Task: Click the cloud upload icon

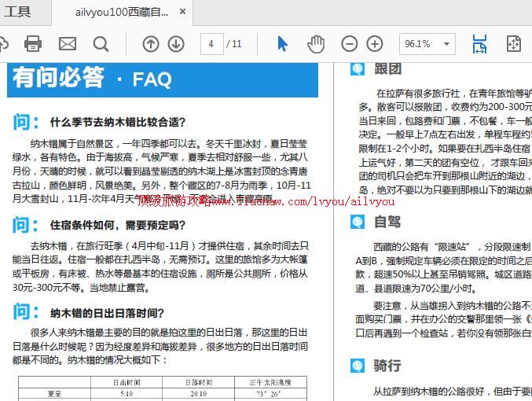Action: (3, 44)
